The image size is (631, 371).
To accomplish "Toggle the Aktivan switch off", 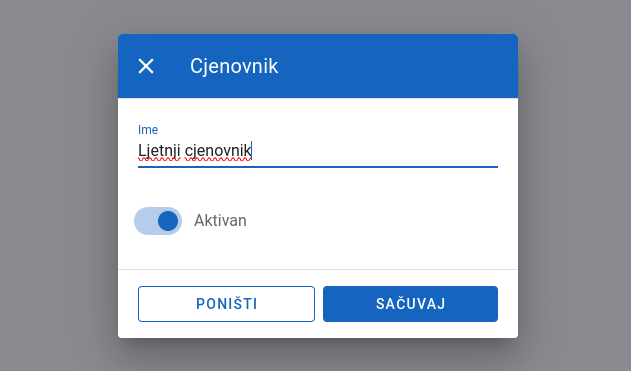I will point(158,221).
